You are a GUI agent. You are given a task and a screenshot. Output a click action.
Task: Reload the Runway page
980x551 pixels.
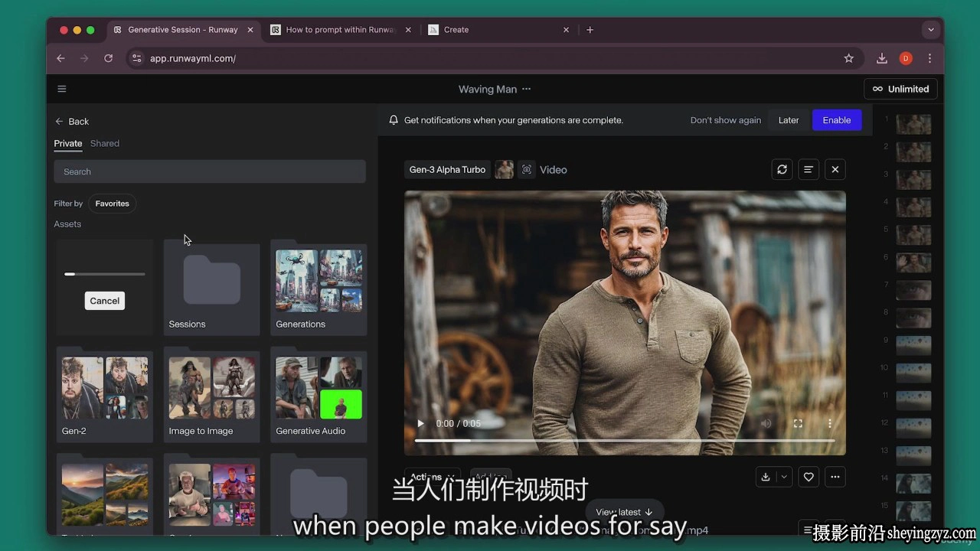point(109,58)
